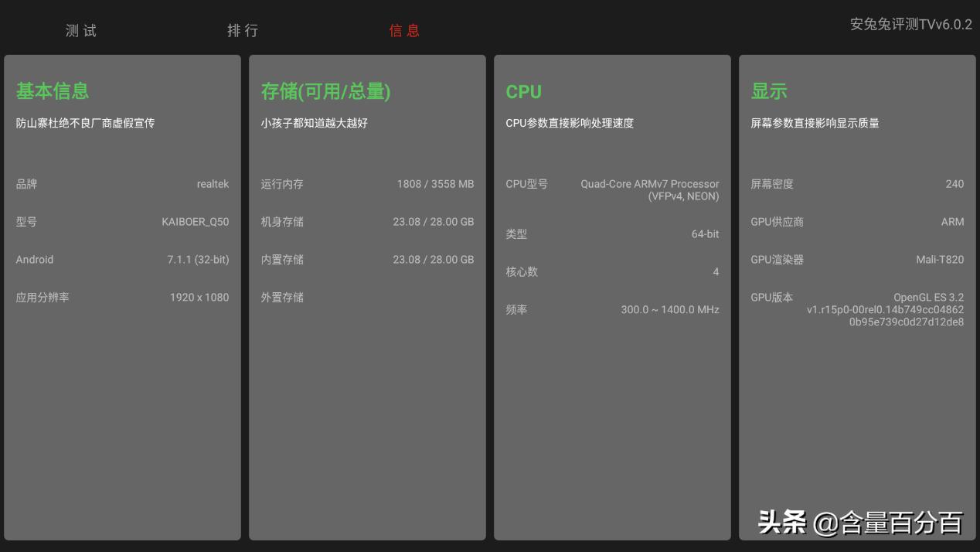Expand the 外置存储 entry
This screenshot has height=552, width=980.
click(x=367, y=298)
